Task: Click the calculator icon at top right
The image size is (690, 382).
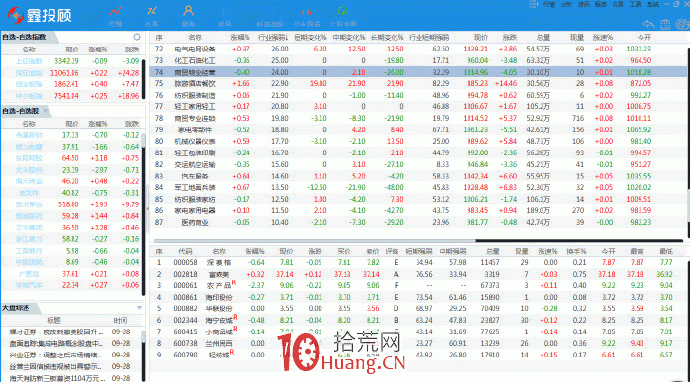Action: [666, 24]
